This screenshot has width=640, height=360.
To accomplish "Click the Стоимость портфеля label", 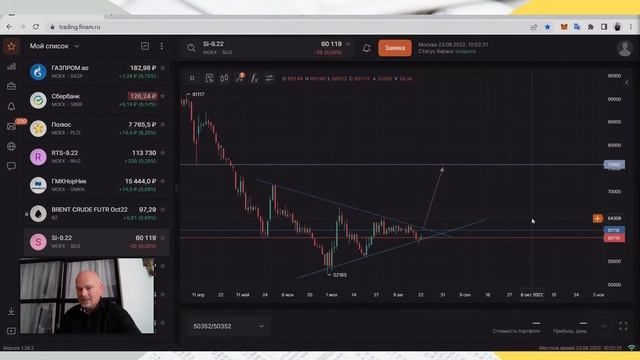I will coord(516,331).
